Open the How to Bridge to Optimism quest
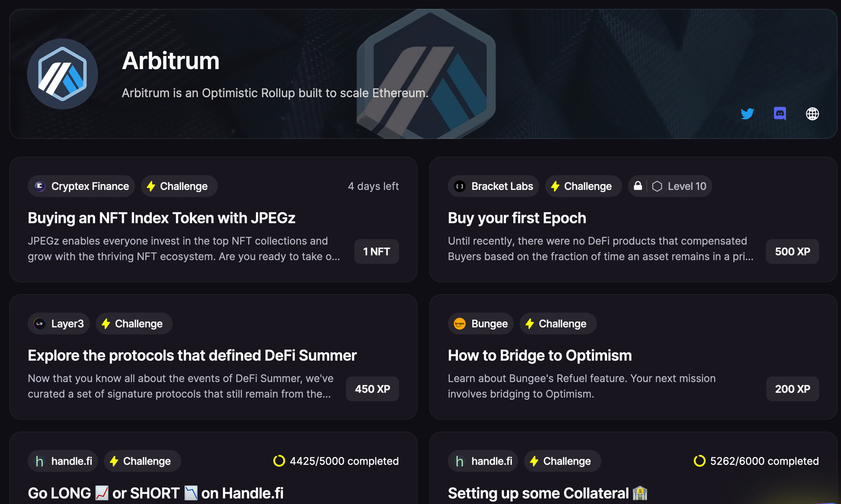The height and width of the screenshot is (504, 841). click(540, 355)
